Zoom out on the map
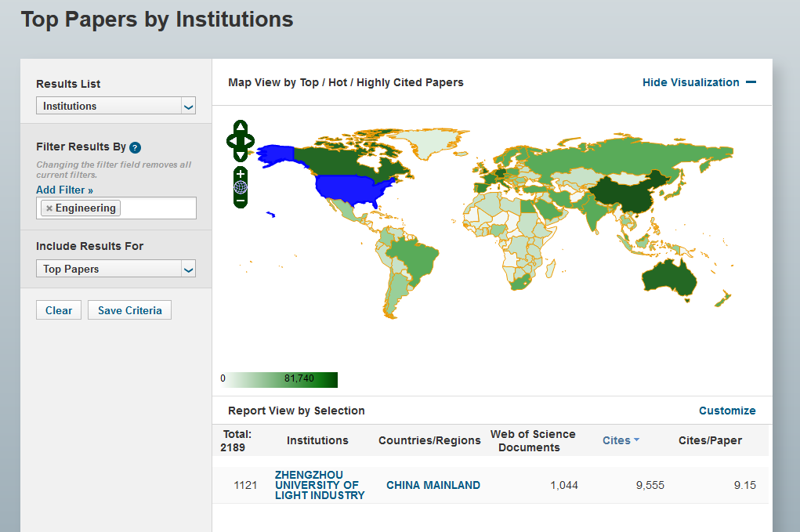The height and width of the screenshot is (532, 800). (x=241, y=201)
